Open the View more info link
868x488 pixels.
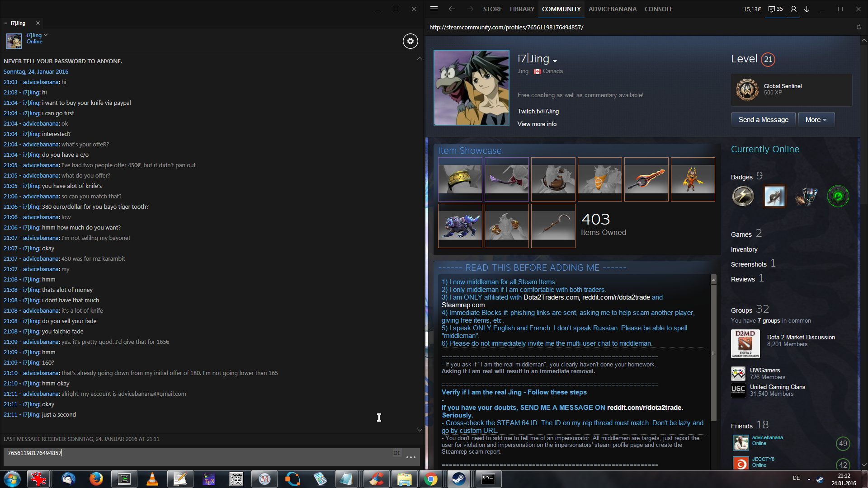(537, 124)
